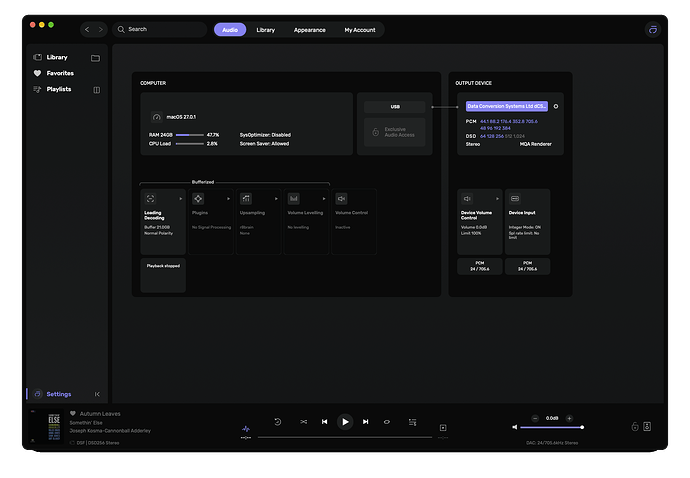The width and height of the screenshot is (690, 478).
Task: Expand Upsampling settings arrow
Action: [x=276, y=199]
